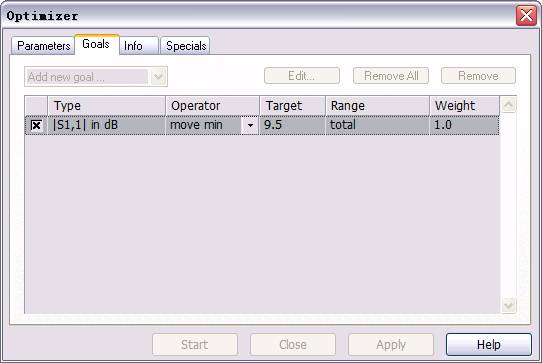Click the Edit... button
542x363 pixels.
(x=302, y=76)
